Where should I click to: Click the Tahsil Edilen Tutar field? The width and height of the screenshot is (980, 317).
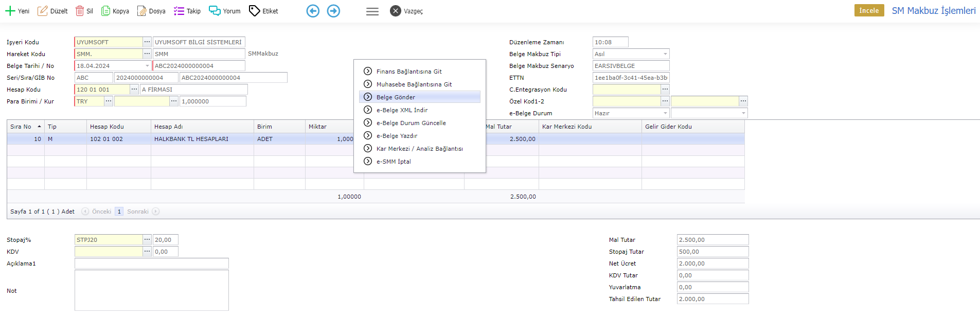coord(713,299)
